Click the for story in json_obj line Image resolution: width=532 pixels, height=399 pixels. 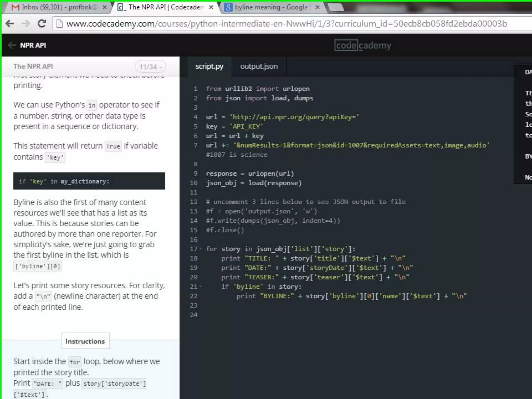pyautogui.click(x=281, y=249)
